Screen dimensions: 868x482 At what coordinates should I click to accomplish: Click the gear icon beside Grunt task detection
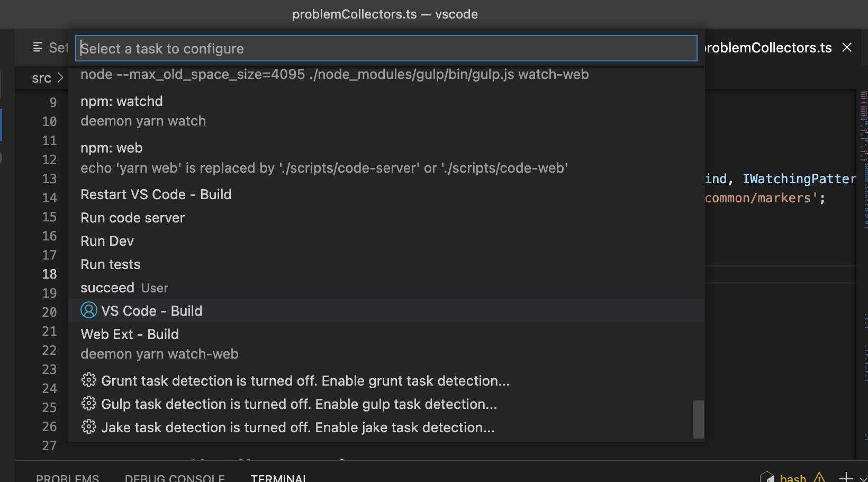88,380
